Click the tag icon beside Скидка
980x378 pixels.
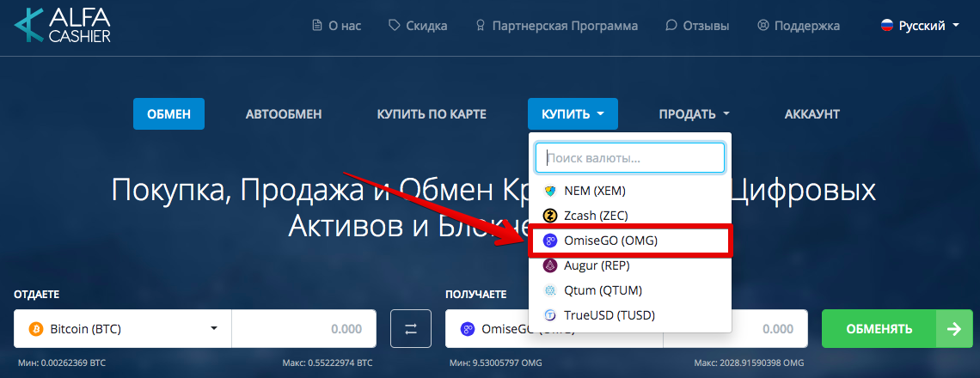point(394,26)
